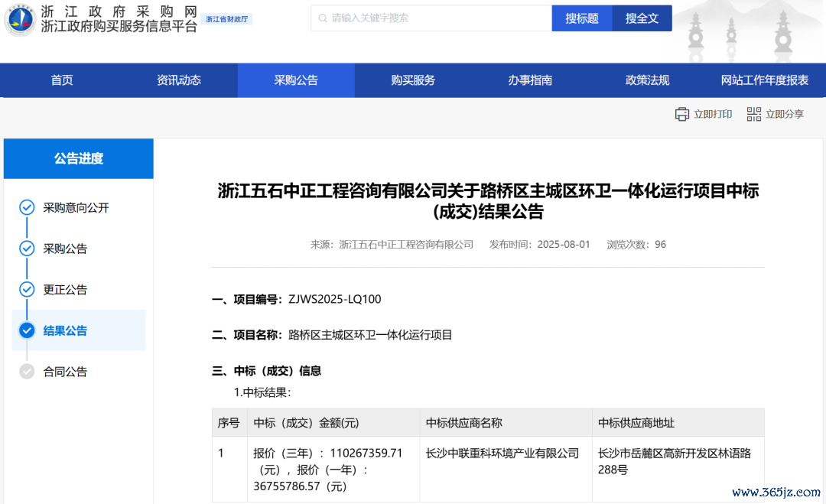Open the 购买服务 navigation tab
Viewport: 826px width, 504px height.
413,80
